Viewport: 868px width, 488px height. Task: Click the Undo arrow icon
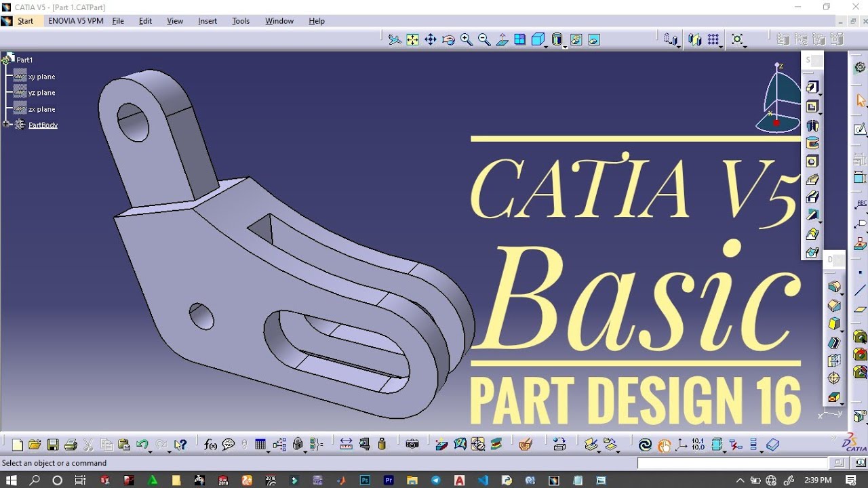click(142, 445)
